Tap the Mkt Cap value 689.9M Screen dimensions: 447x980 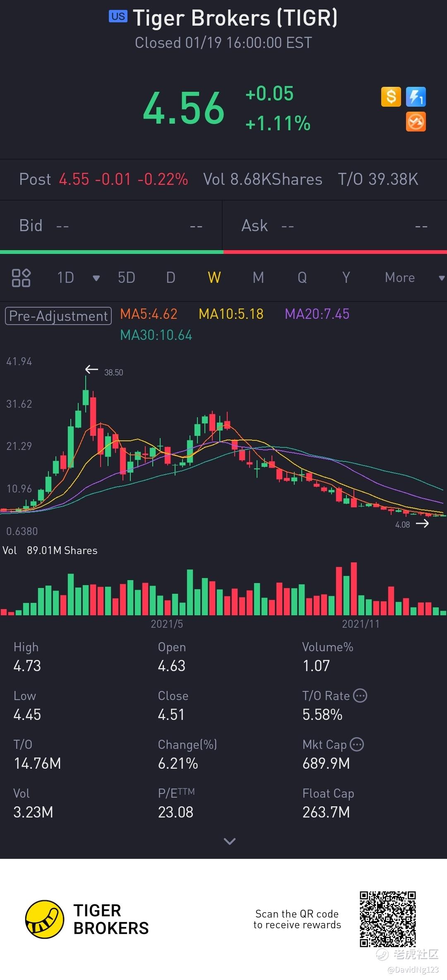326,763
